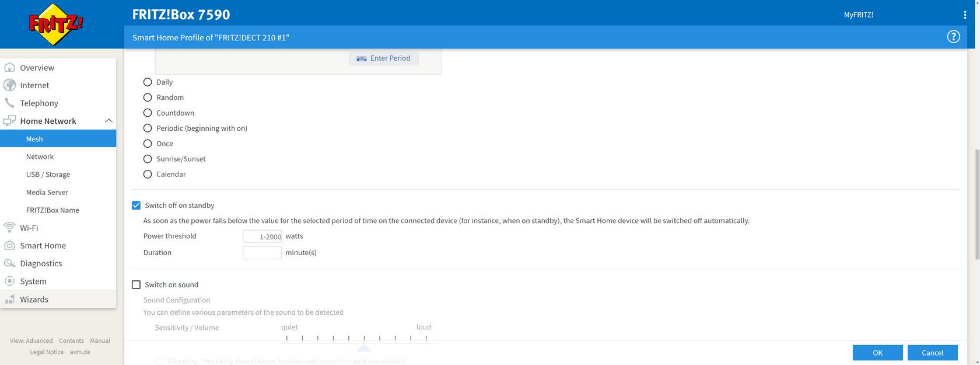Viewport: 980px width, 365px height.
Task: Open the Manual link
Action: [x=100, y=340]
